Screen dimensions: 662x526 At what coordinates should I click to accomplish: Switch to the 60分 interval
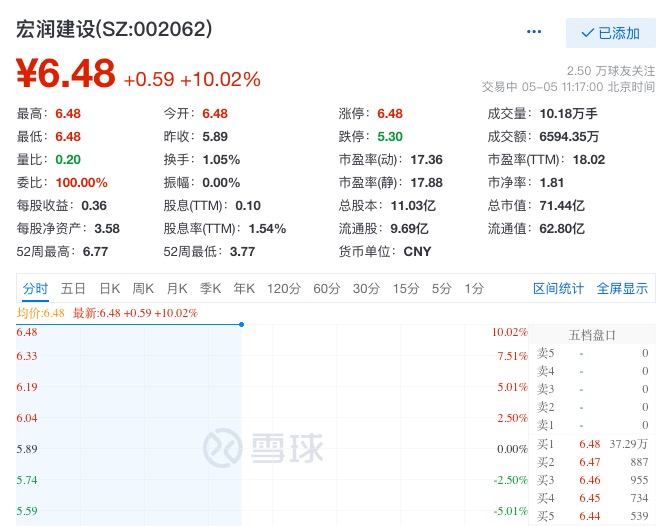point(327,288)
